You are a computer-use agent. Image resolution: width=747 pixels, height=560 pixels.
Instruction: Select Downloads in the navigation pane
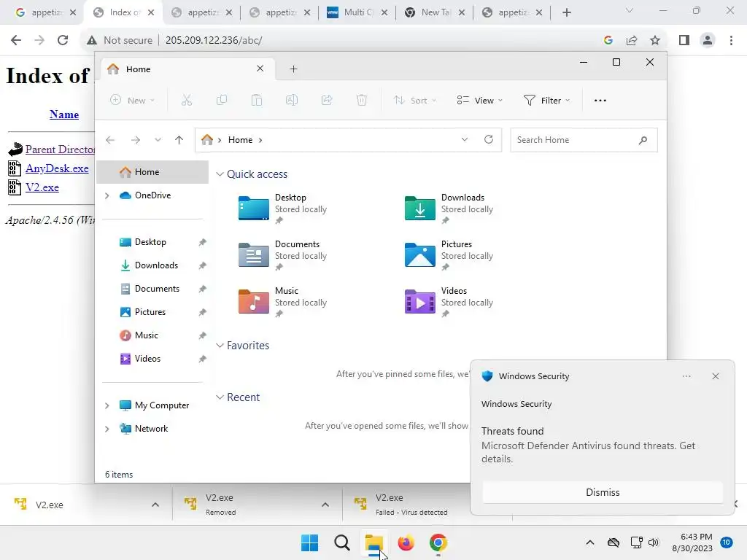click(x=156, y=265)
